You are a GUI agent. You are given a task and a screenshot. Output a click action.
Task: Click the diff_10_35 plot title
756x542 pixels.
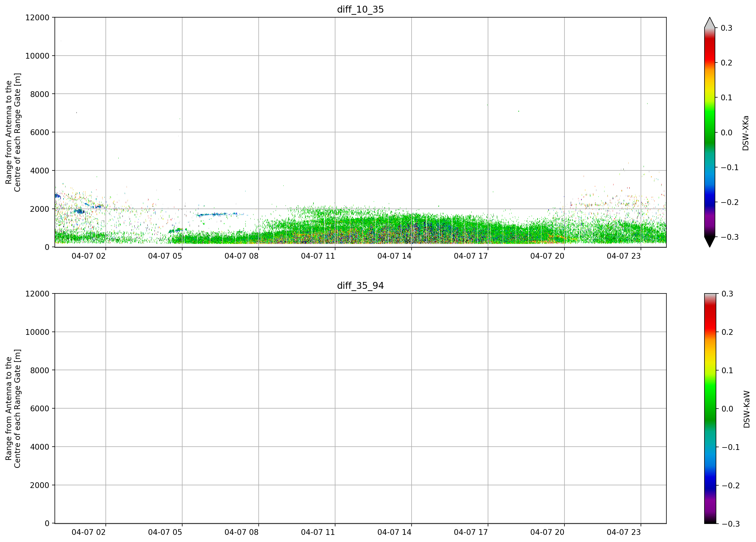point(360,9)
